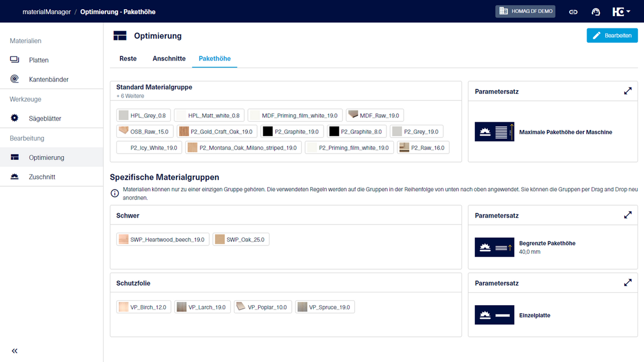
Task: Open Platten in the sidebar
Action: pyautogui.click(x=39, y=60)
